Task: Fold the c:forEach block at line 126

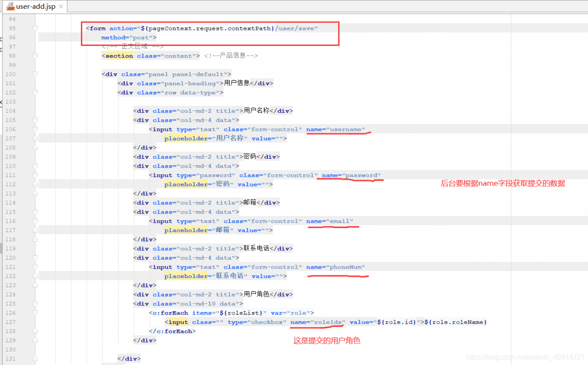Action: point(35,313)
